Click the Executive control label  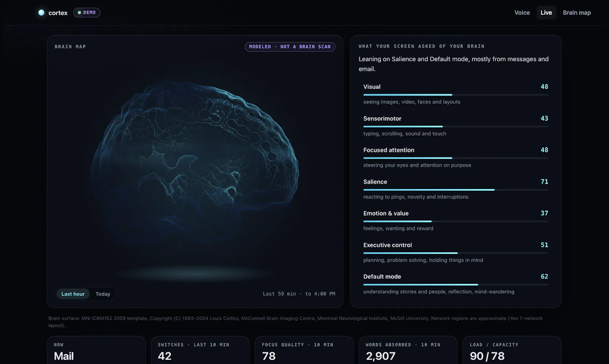tap(387, 245)
